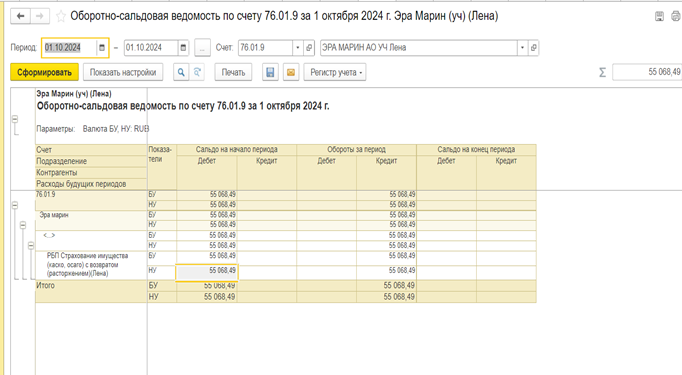Viewport: 682px width, 375px height.
Task: Collapse the <...> counterparty group
Action: click(30, 246)
